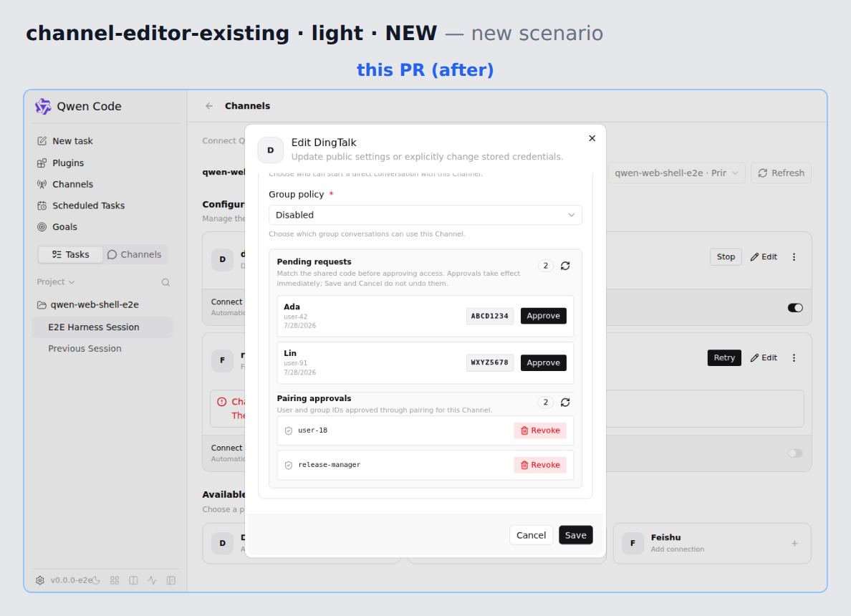This screenshot has width=851, height=616.
Task: Open the qwen-web-shell-e2e project
Action: 95,305
